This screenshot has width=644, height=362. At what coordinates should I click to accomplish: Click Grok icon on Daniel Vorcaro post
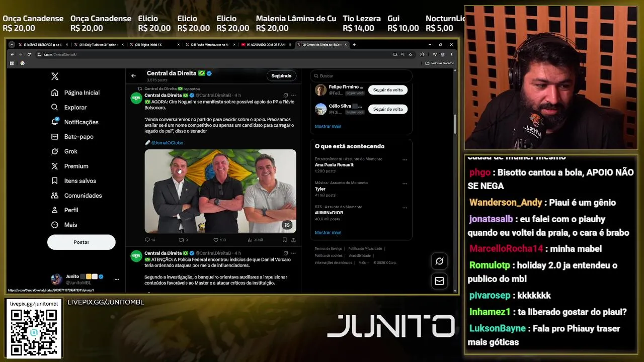click(286, 253)
